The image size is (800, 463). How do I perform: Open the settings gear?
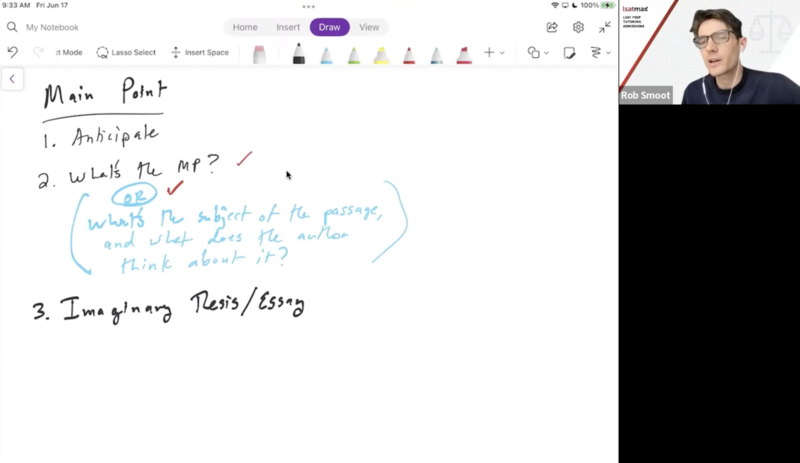[x=578, y=27]
